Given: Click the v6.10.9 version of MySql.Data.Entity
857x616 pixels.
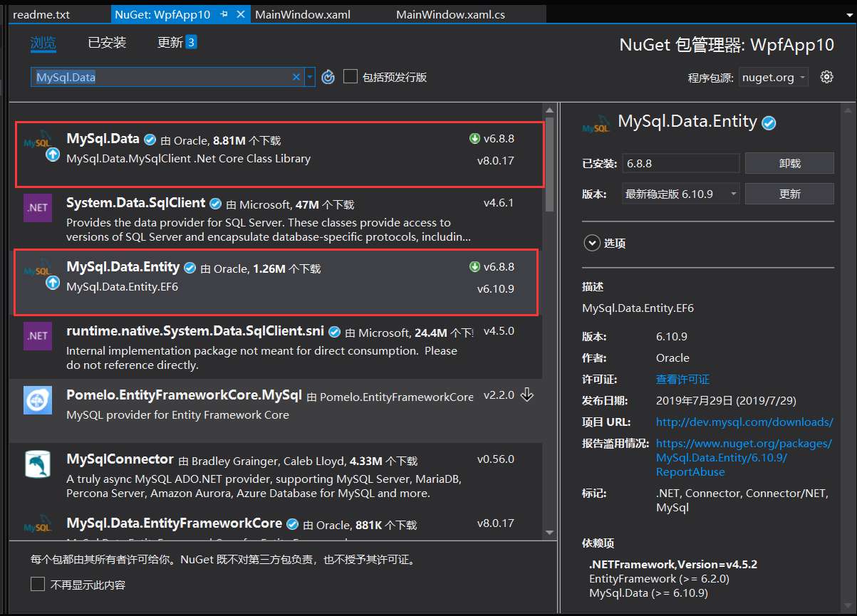Looking at the screenshot, I should tap(496, 289).
